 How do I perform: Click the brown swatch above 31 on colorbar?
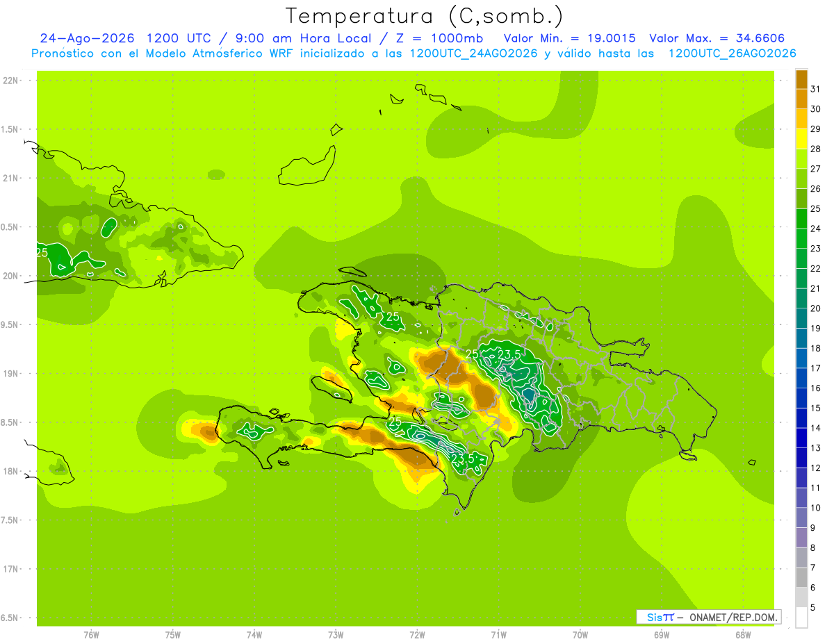click(x=801, y=79)
